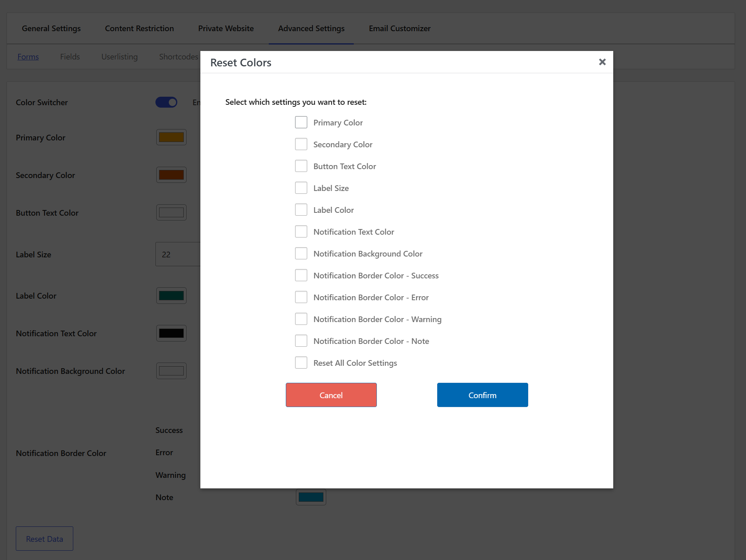
Task: Open the Content Restriction tab
Action: click(x=139, y=28)
